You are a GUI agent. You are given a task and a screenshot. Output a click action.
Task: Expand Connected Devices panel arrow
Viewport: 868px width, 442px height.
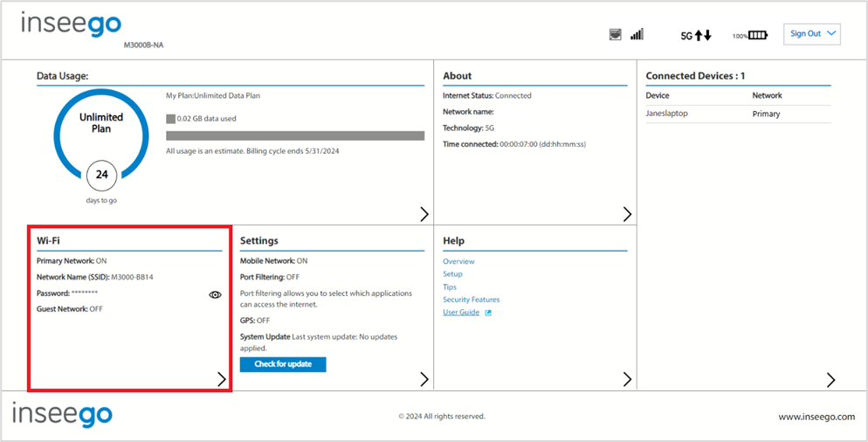tap(830, 379)
